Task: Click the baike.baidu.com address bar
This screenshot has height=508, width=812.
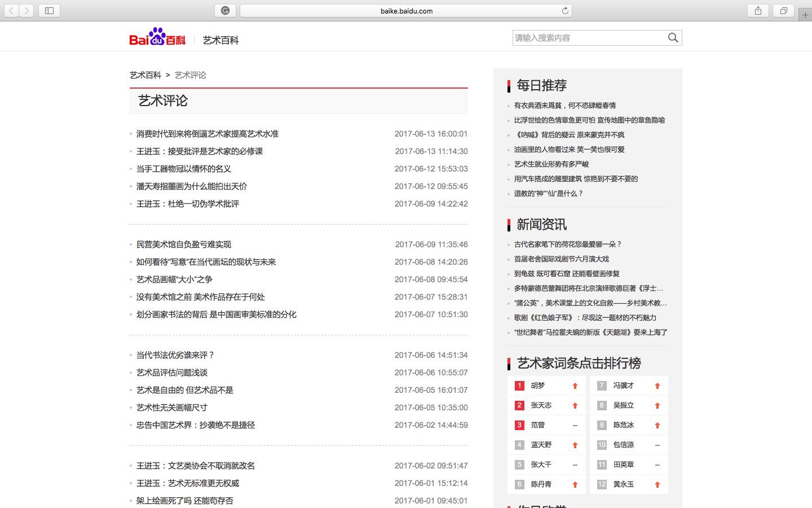Action: (406, 11)
